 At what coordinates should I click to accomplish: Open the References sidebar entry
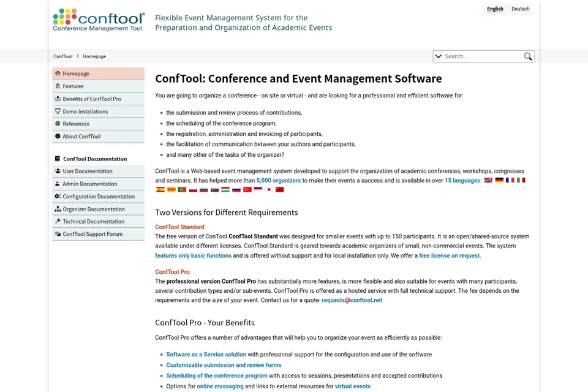[x=98, y=124]
